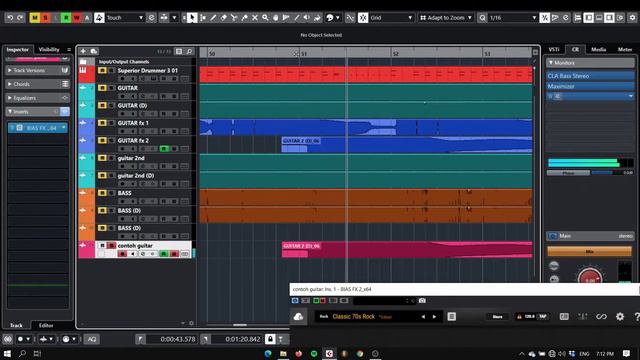
Task: Switch to the Editor tab in Inspector
Action: click(46, 325)
